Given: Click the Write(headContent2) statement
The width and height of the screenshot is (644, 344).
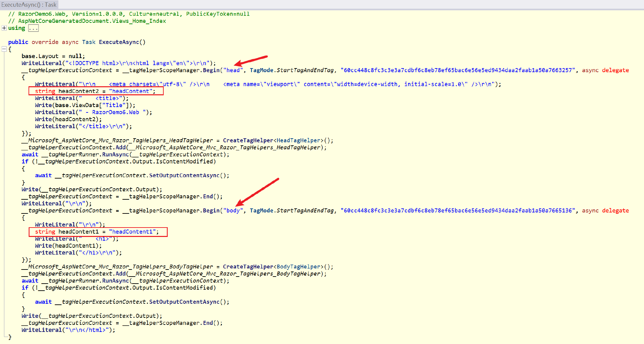Looking at the screenshot, I should [x=68, y=119].
